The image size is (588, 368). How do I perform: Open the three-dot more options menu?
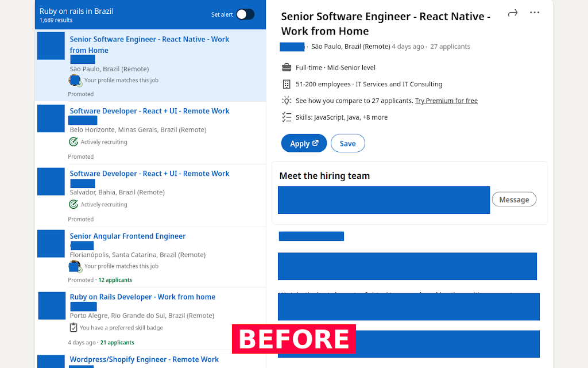535,13
